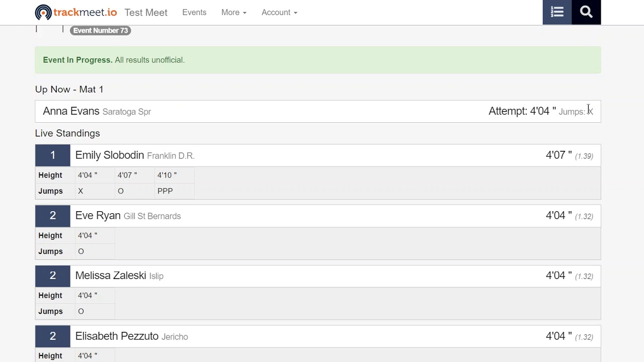The image size is (644, 362).
Task: Select Eve Ryan's name
Action: (x=98, y=216)
